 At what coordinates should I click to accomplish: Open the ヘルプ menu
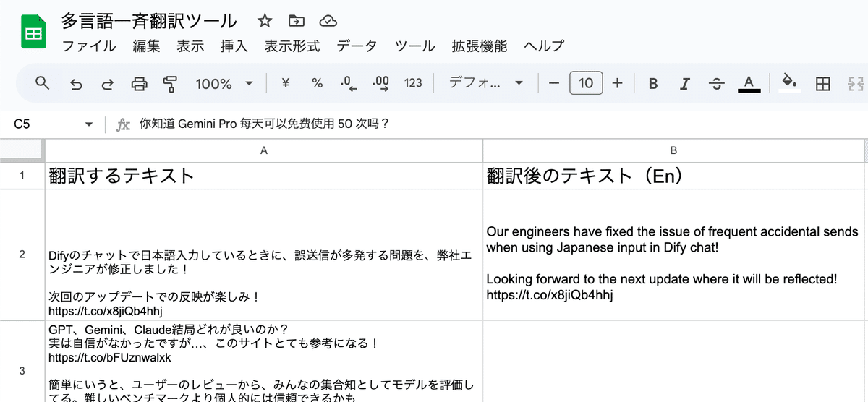544,46
